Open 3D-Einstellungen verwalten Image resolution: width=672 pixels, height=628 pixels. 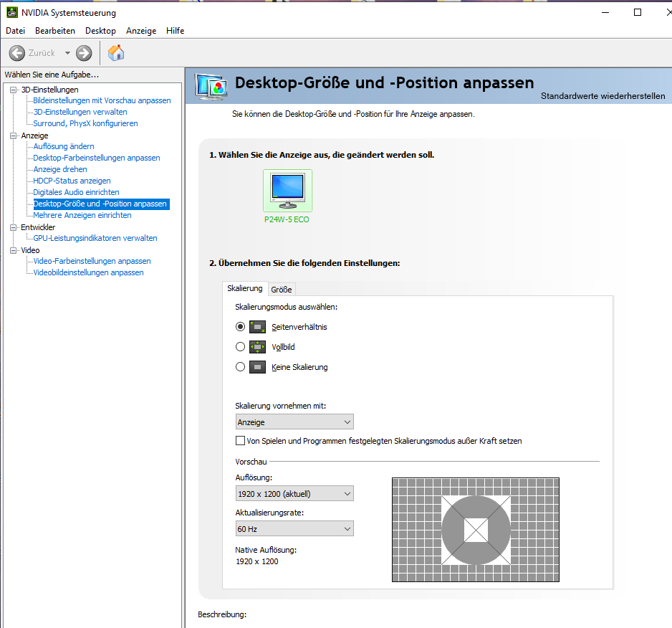click(x=80, y=112)
